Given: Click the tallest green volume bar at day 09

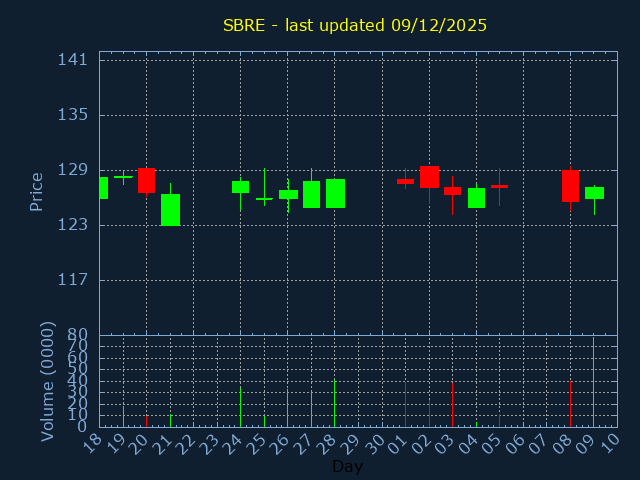Looking at the screenshot, I should [x=593, y=382].
